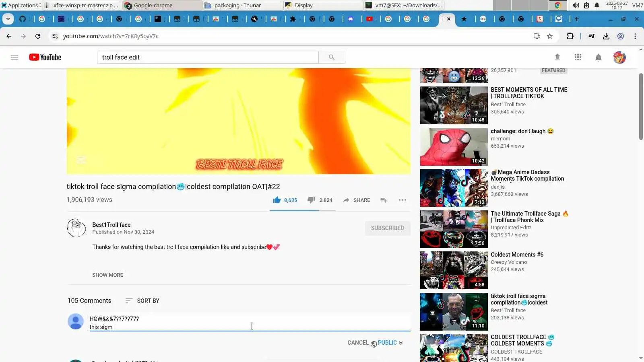Open the YouTube apps grid
This screenshot has height=362, width=644.
point(578,57)
